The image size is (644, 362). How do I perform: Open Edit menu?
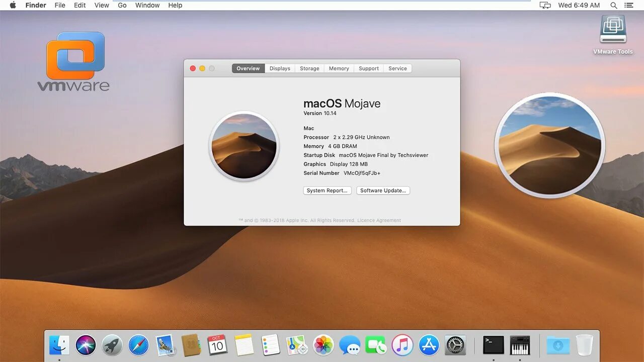tap(79, 5)
